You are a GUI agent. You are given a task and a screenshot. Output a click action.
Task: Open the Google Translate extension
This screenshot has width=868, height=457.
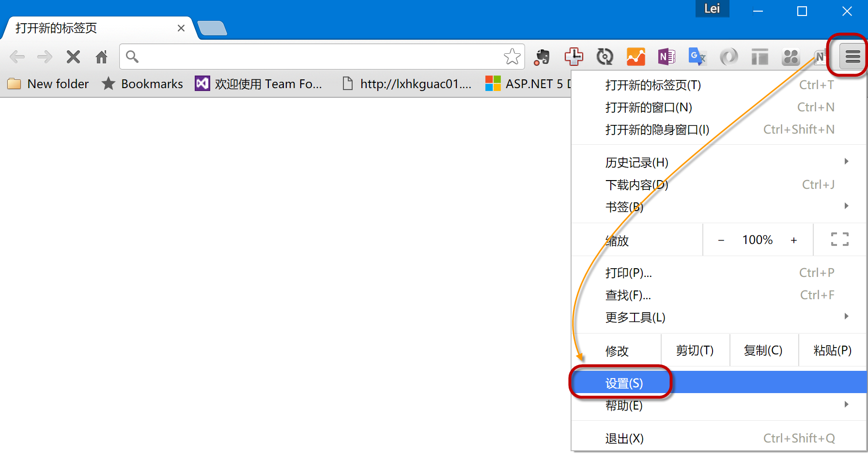(x=697, y=57)
